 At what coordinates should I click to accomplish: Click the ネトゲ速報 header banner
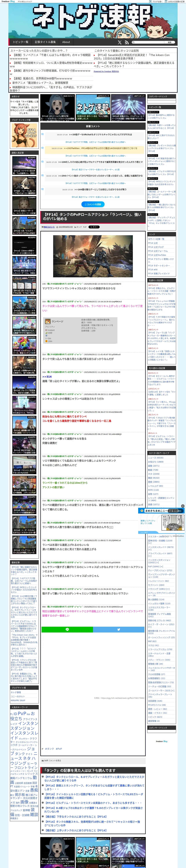[93, 21]
